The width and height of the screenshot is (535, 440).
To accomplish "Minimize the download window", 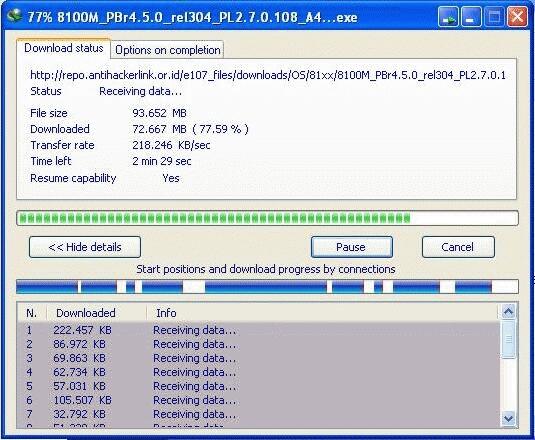I will coord(472,17).
